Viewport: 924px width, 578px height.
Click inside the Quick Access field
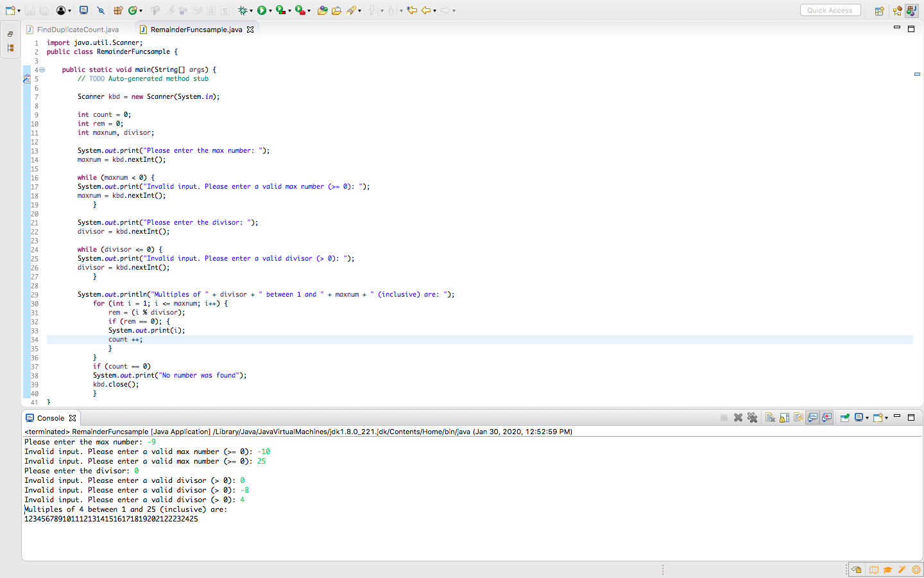[830, 10]
